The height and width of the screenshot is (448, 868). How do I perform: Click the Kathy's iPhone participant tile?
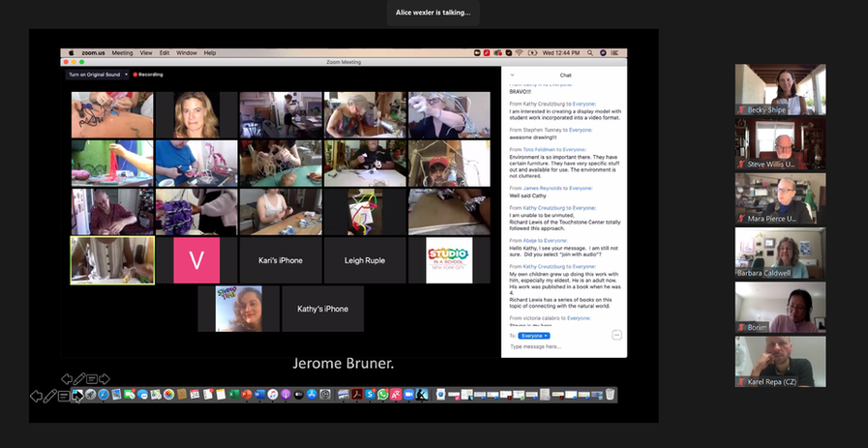pyautogui.click(x=323, y=309)
